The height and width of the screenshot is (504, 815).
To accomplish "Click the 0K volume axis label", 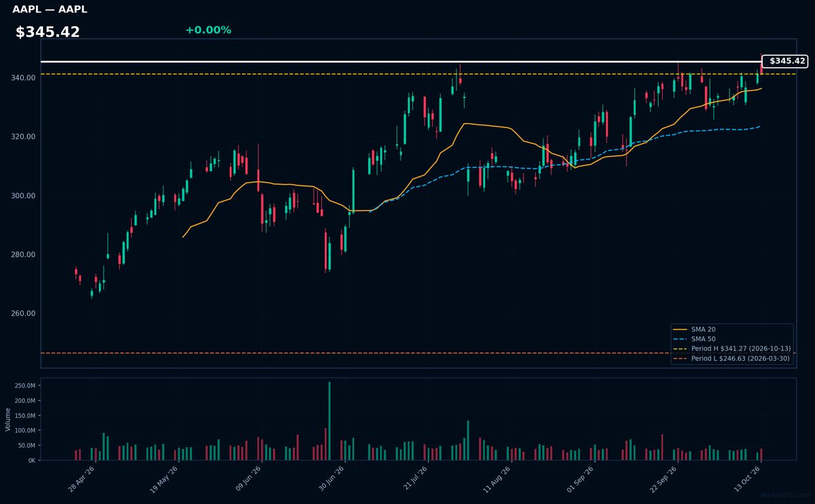I will (x=31, y=461).
